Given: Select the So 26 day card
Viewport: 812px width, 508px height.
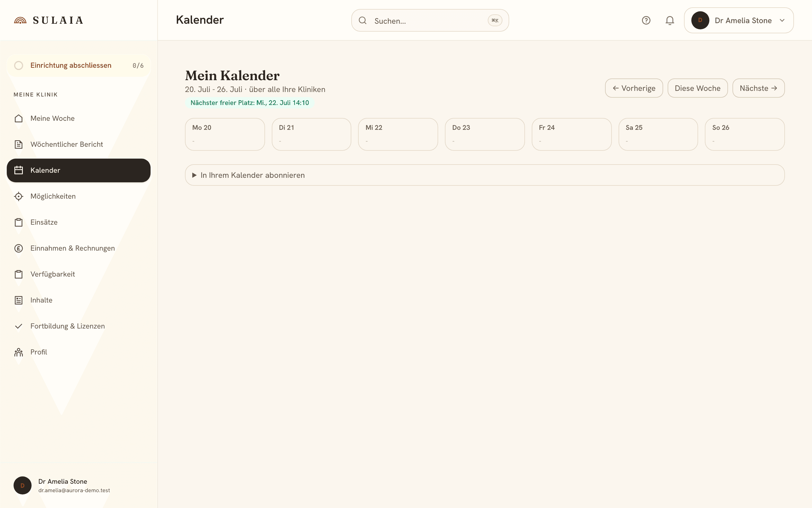Looking at the screenshot, I should [745, 134].
